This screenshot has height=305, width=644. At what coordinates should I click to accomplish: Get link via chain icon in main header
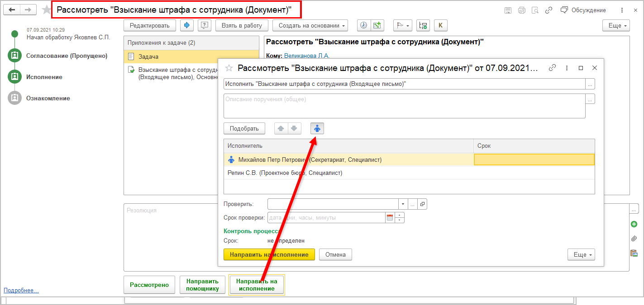(549, 10)
